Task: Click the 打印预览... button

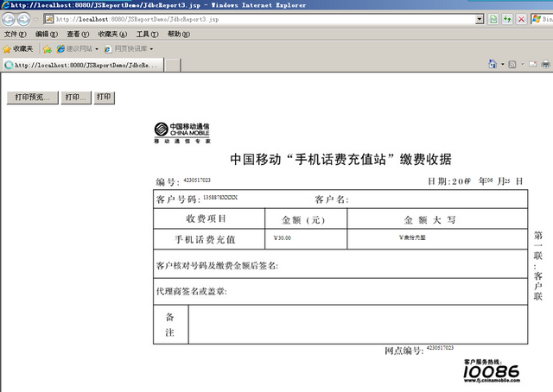Action: click(33, 98)
